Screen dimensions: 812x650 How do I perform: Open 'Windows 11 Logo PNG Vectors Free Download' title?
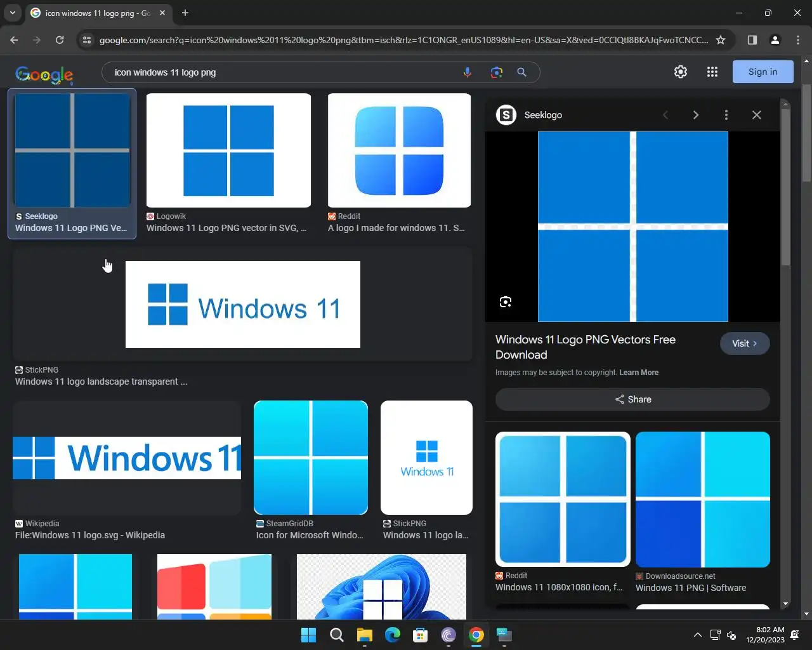pyautogui.click(x=586, y=347)
